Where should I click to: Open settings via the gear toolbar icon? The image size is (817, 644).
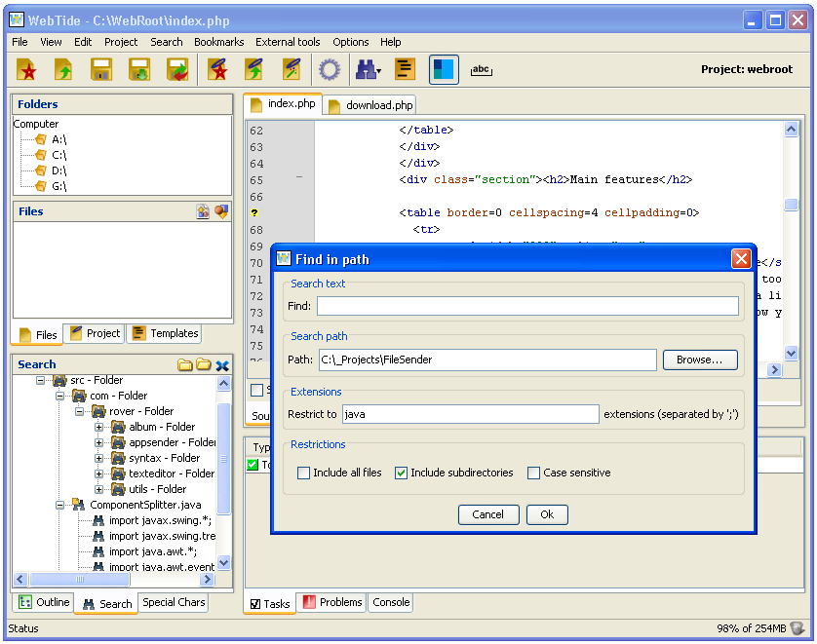coord(330,69)
